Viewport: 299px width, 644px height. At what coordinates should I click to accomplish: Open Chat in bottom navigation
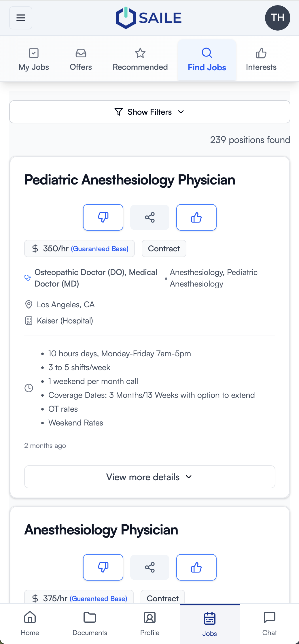(x=269, y=624)
